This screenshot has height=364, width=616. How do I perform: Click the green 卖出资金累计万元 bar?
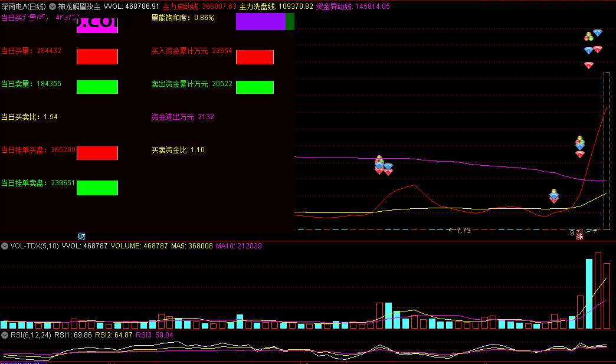point(255,87)
